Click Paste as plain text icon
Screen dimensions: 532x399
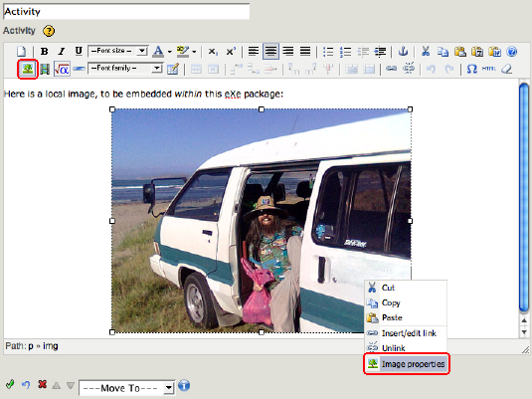click(x=477, y=52)
